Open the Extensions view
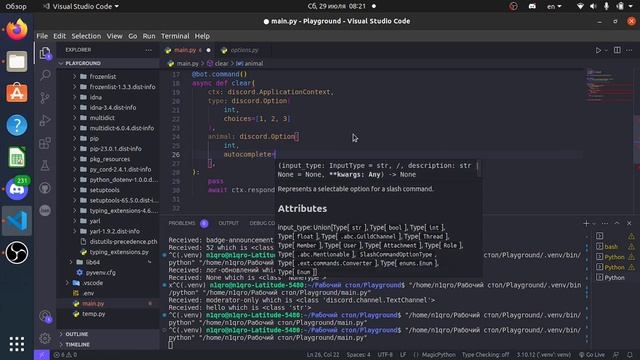The image size is (640, 360). pyautogui.click(x=45, y=143)
